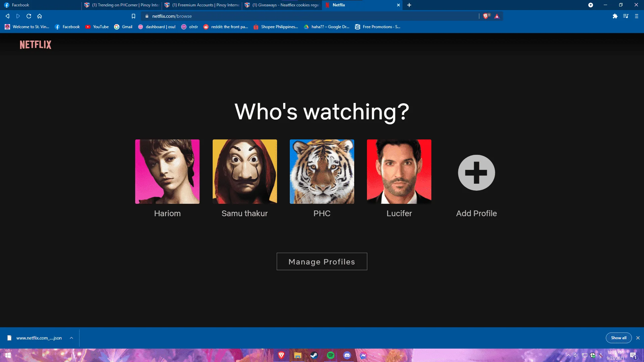Screen dimensions: 644x362
Task: Expand the json download options chevron
Action: point(71,338)
